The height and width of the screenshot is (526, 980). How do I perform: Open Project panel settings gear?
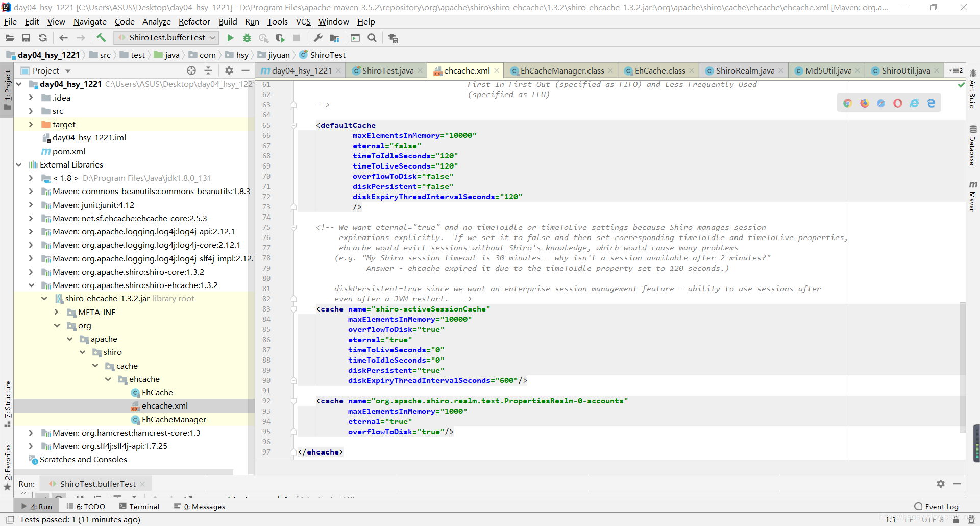[229, 70]
